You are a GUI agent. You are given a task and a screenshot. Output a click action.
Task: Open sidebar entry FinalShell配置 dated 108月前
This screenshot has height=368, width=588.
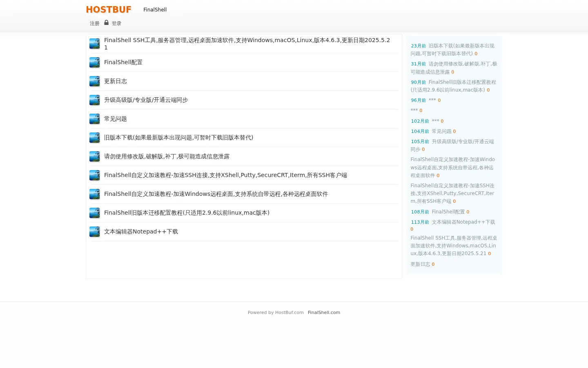(448, 212)
